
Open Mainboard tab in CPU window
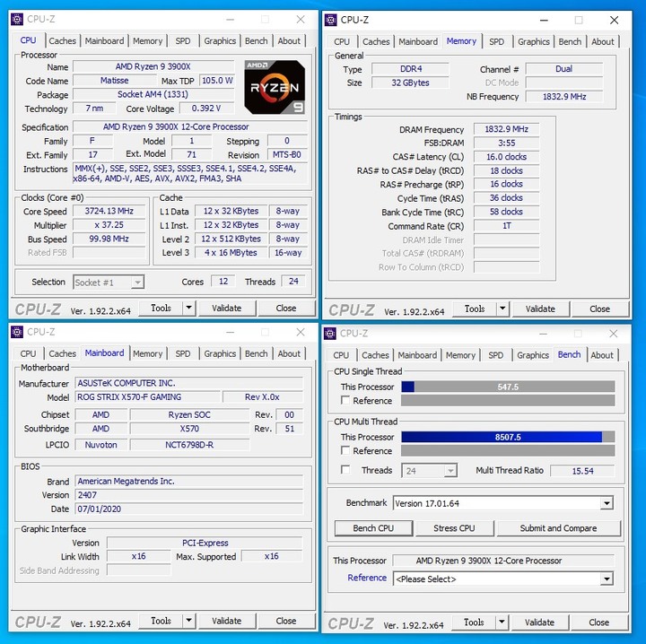point(104,40)
